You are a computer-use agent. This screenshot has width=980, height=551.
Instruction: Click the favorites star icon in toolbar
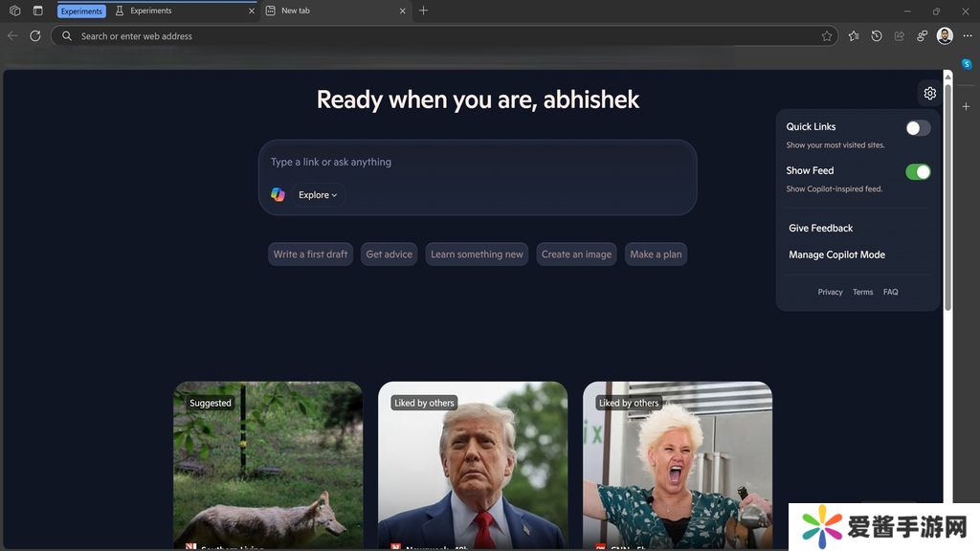pos(854,36)
